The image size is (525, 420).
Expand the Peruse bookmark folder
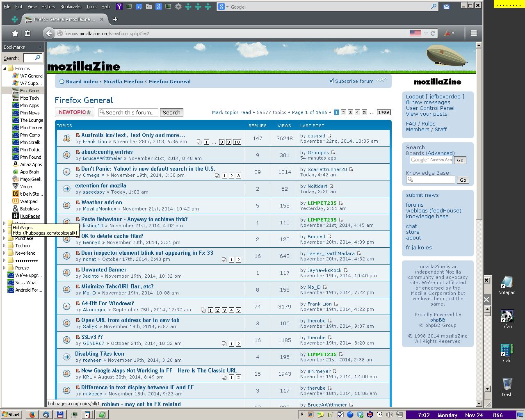point(5,268)
